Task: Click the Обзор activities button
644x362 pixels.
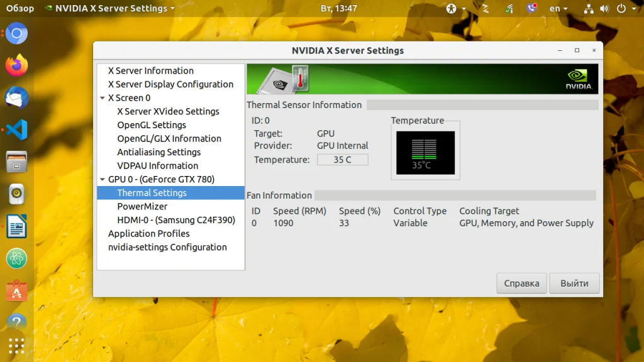Action: [20, 9]
